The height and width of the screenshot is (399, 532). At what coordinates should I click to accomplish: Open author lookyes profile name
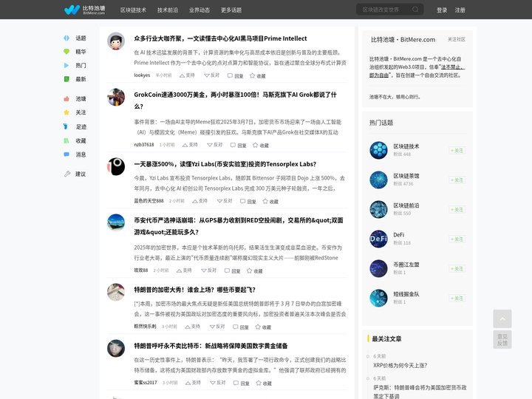tap(142, 75)
